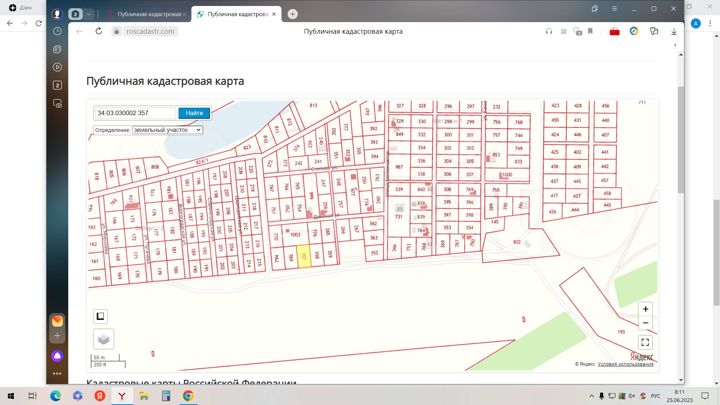Open browser history in sidebar
The height and width of the screenshot is (405, 720).
coord(57,31)
